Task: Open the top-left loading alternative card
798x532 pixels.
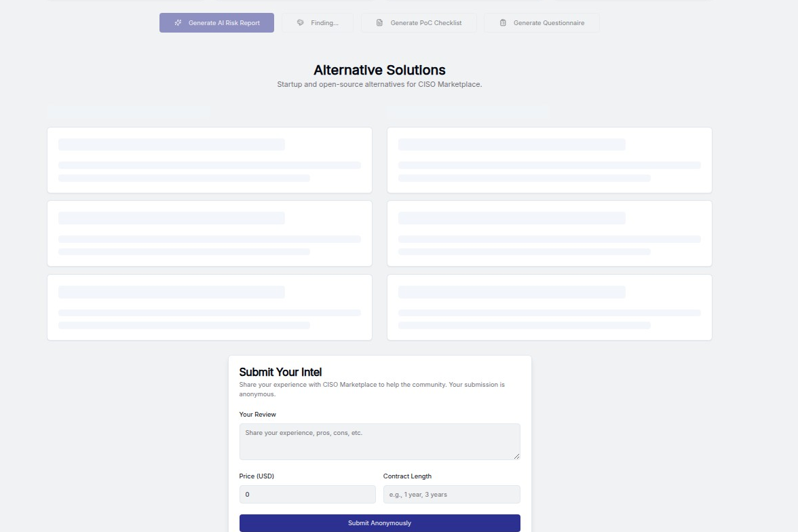Action: point(210,160)
